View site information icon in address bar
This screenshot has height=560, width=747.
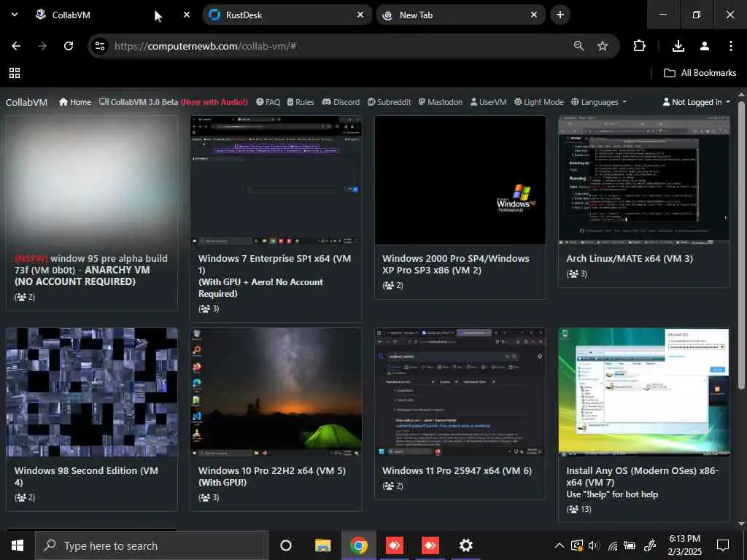tap(99, 46)
